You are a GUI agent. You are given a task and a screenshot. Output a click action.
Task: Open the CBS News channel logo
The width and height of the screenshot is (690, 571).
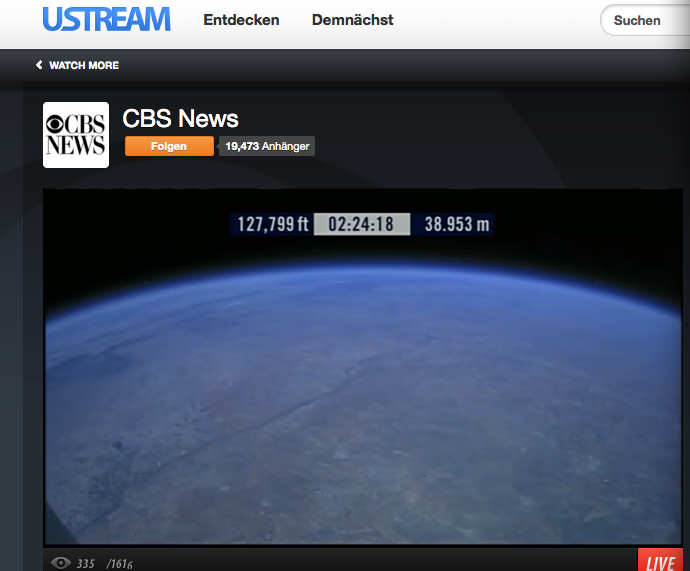pos(76,135)
